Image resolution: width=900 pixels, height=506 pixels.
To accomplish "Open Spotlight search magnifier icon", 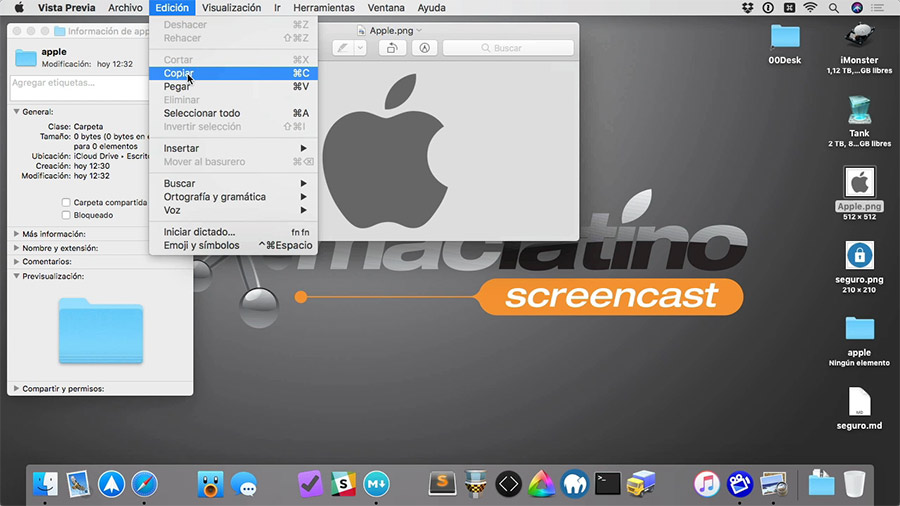I will click(x=833, y=7).
